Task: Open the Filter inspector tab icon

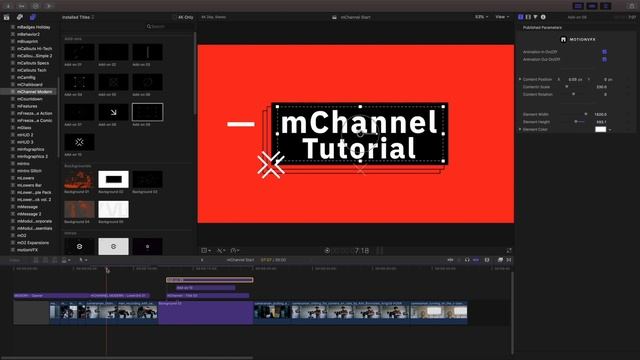Action: pos(535,17)
